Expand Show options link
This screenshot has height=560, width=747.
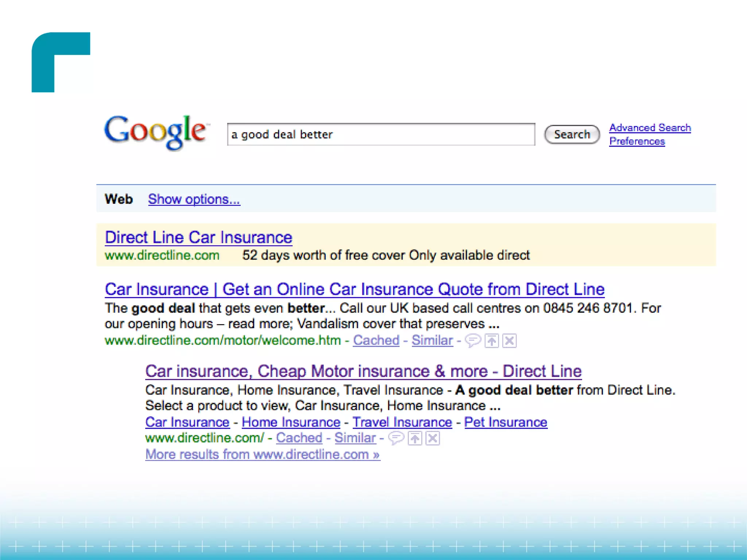pos(194,199)
